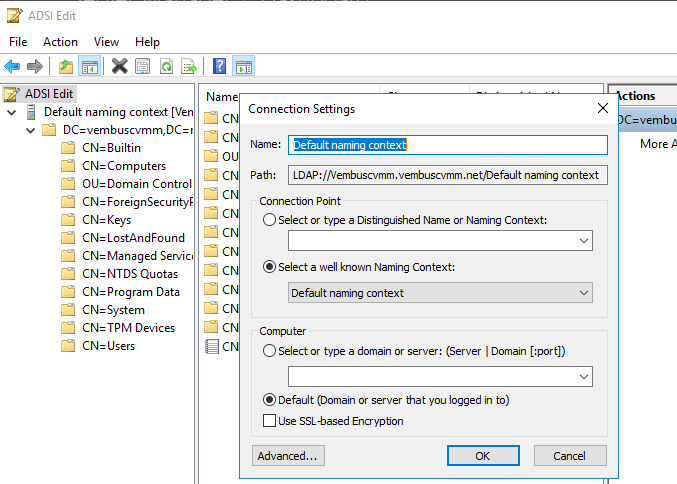Open the Help toolbar icon
677x484 pixels.
[x=219, y=66]
